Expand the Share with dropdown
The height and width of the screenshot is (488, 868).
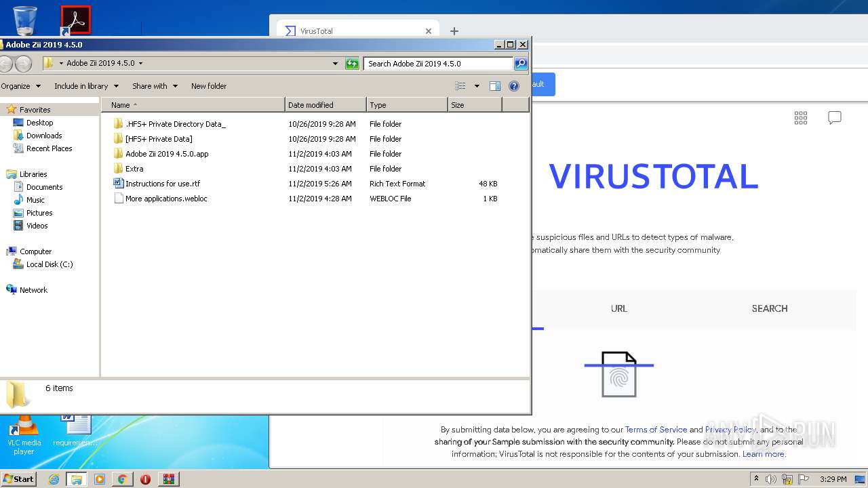pos(155,86)
